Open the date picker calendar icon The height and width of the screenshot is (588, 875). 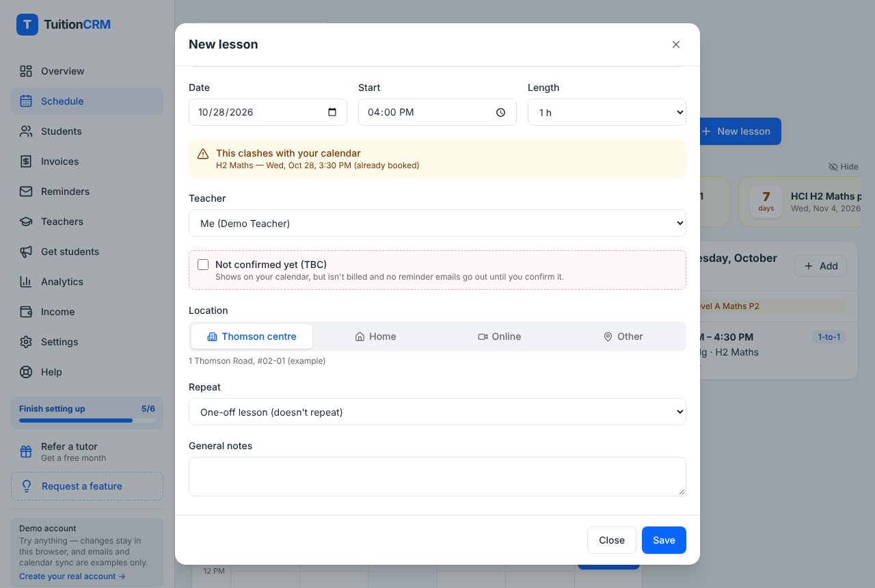click(x=332, y=112)
